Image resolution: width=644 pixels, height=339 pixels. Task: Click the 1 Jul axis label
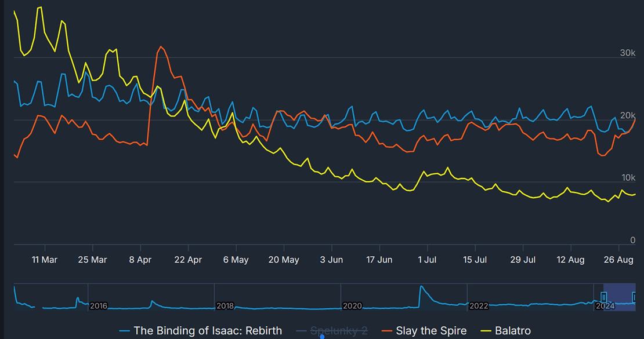pos(427,260)
